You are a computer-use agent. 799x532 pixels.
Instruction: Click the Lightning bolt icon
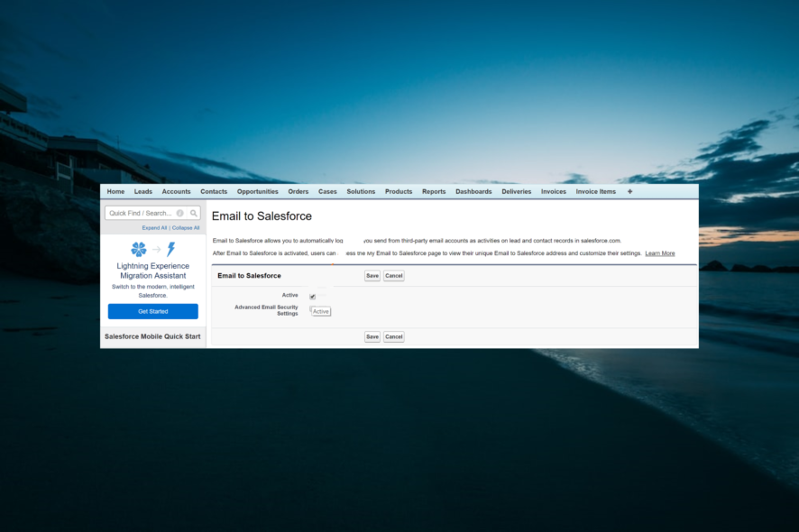[170, 250]
